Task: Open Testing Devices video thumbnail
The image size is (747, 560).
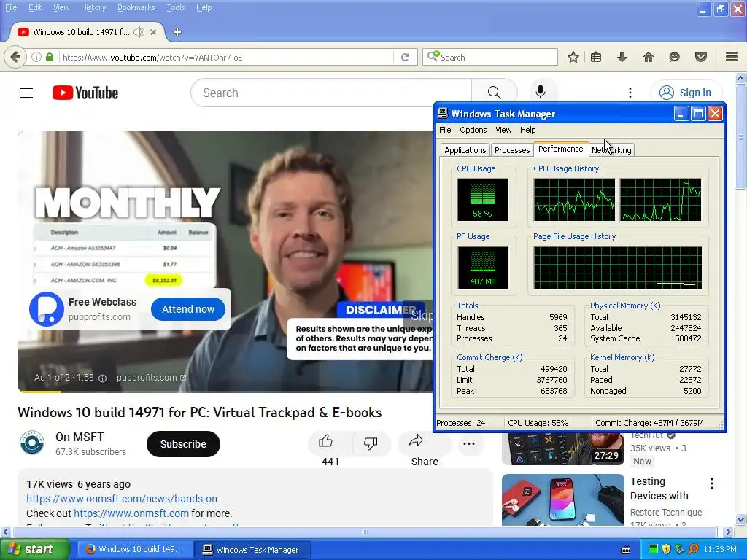Action: pyautogui.click(x=562, y=499)
